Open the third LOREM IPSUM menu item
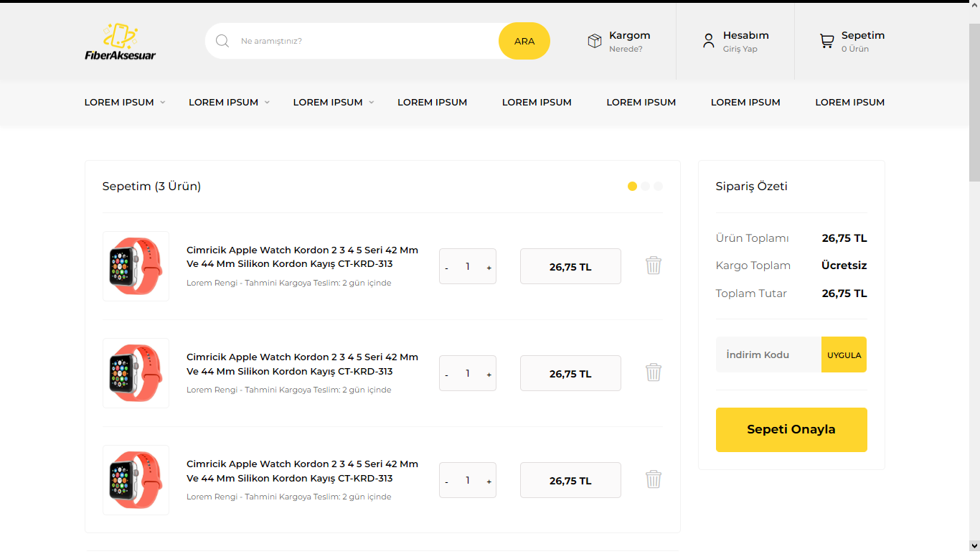The image size is (980, 554). point(328,103)
